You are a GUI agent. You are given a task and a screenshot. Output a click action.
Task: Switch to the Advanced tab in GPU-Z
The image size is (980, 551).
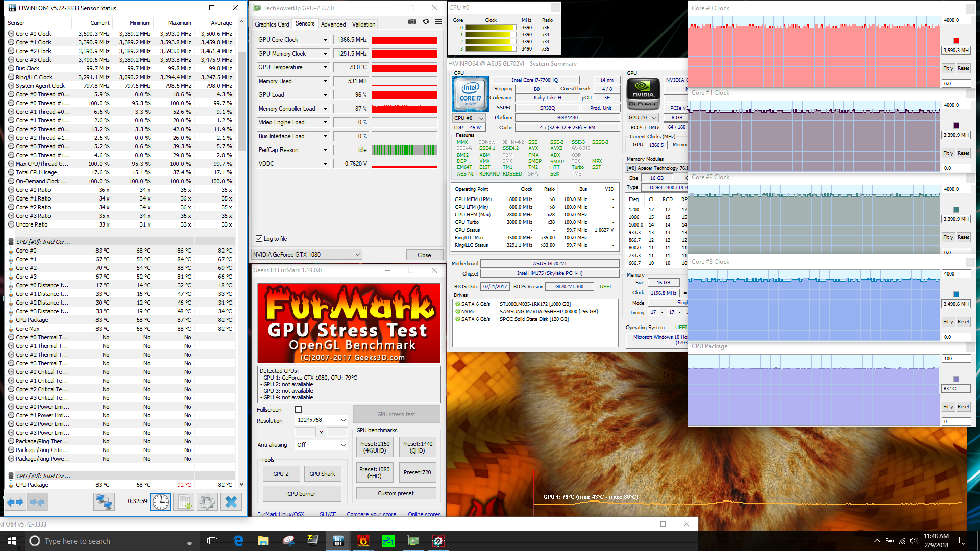coord(333,24)
